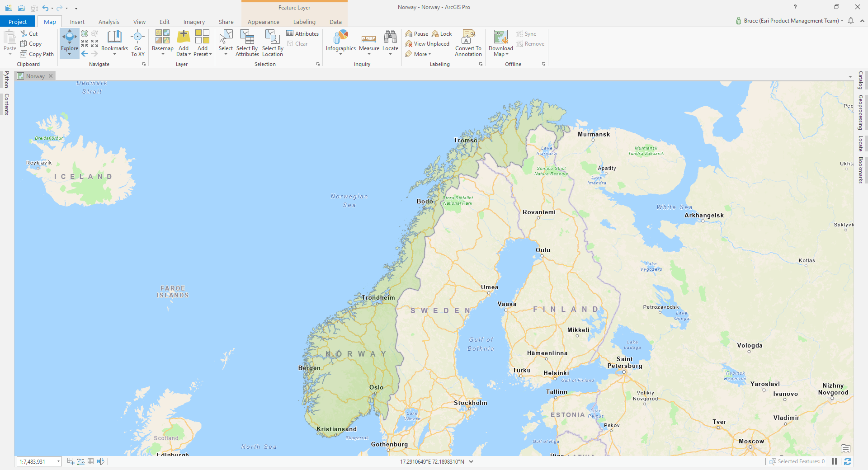The height and width of the screenshot is (470, 868).
Task: Click the Constraints icon in status bar
Action: click(81, 461)
